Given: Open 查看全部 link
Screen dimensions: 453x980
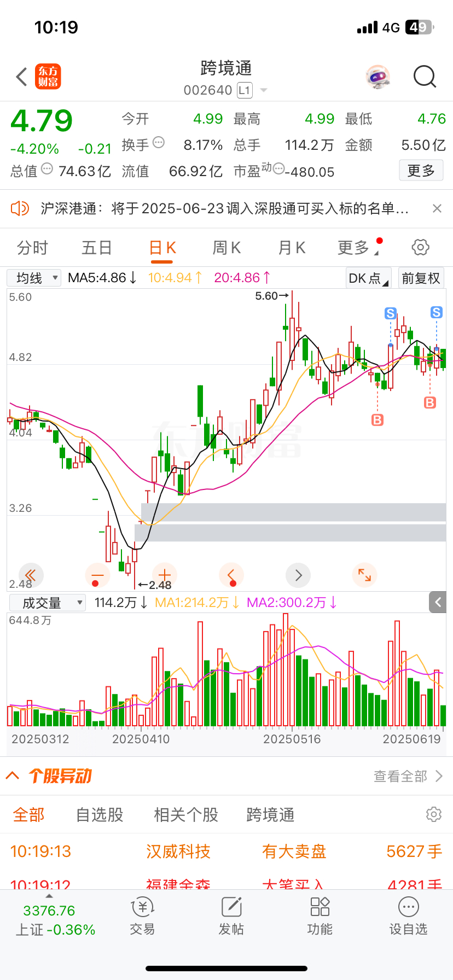Looking at the screenshot, I should (408, 776).
